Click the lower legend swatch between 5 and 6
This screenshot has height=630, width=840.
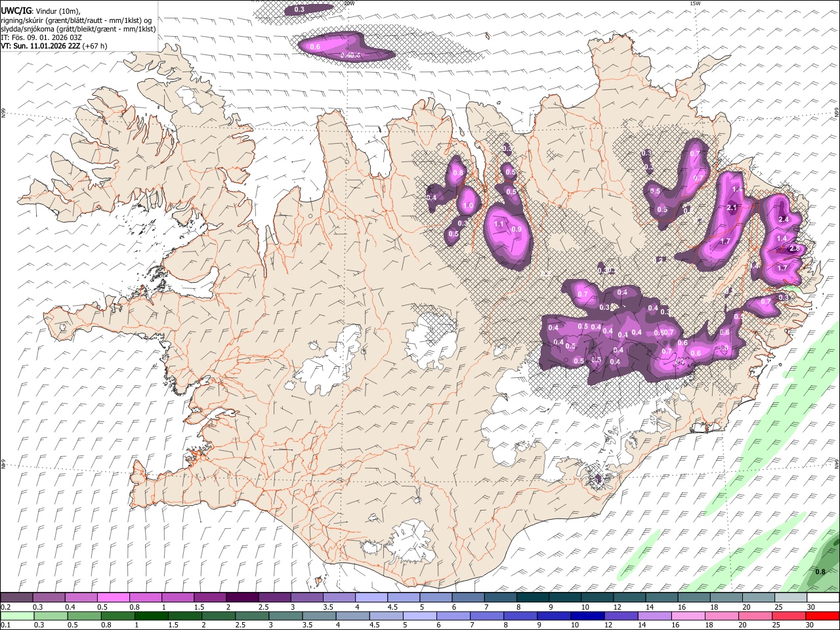(x=419, y=616)
